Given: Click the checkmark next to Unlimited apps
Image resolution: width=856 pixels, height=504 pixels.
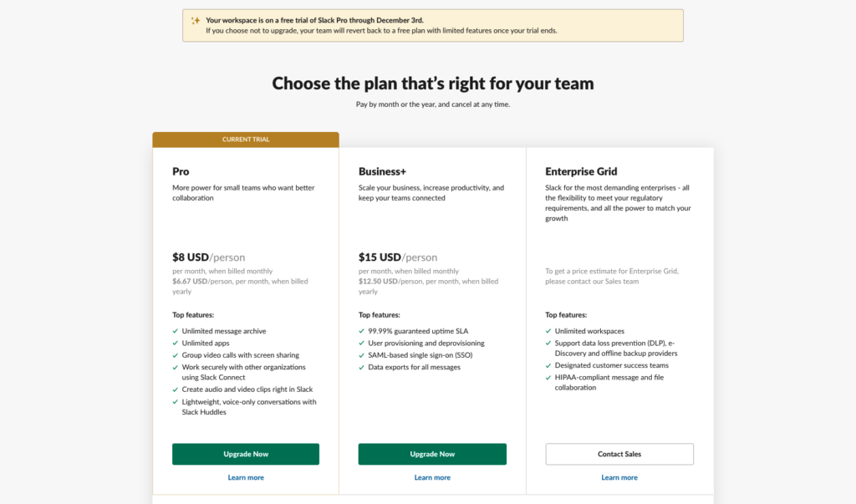Looking at the screenshot, I should (x=173, y=343).
